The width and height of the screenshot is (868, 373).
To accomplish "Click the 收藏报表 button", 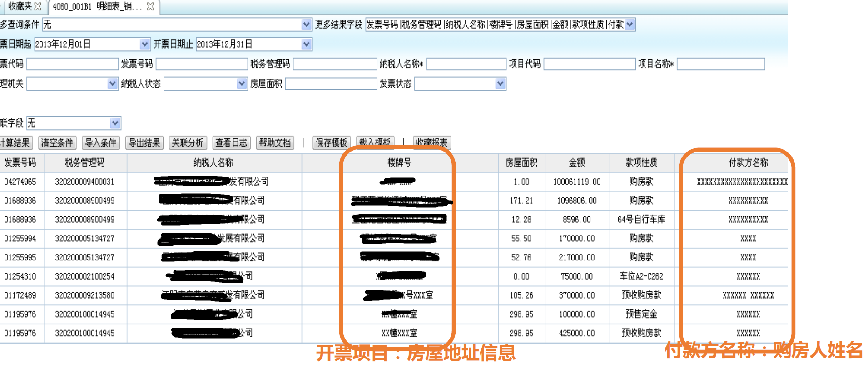I will (x=432, y=143).
